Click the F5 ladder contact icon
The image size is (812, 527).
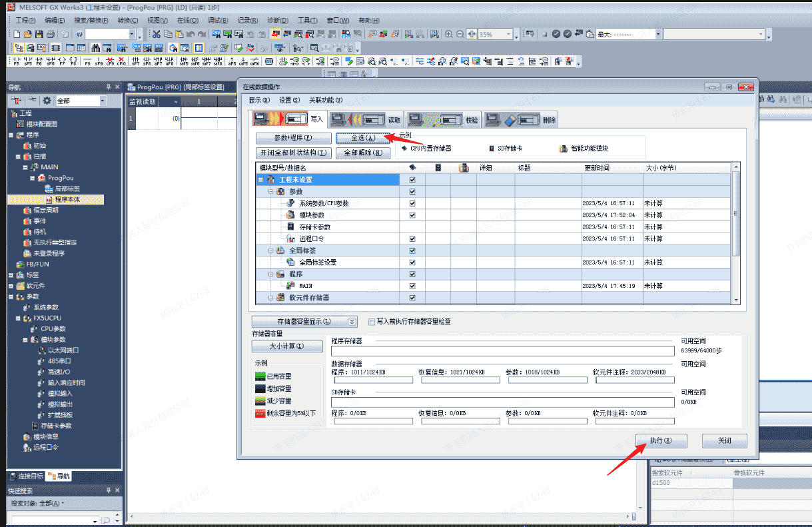click(x=17, y=62)
